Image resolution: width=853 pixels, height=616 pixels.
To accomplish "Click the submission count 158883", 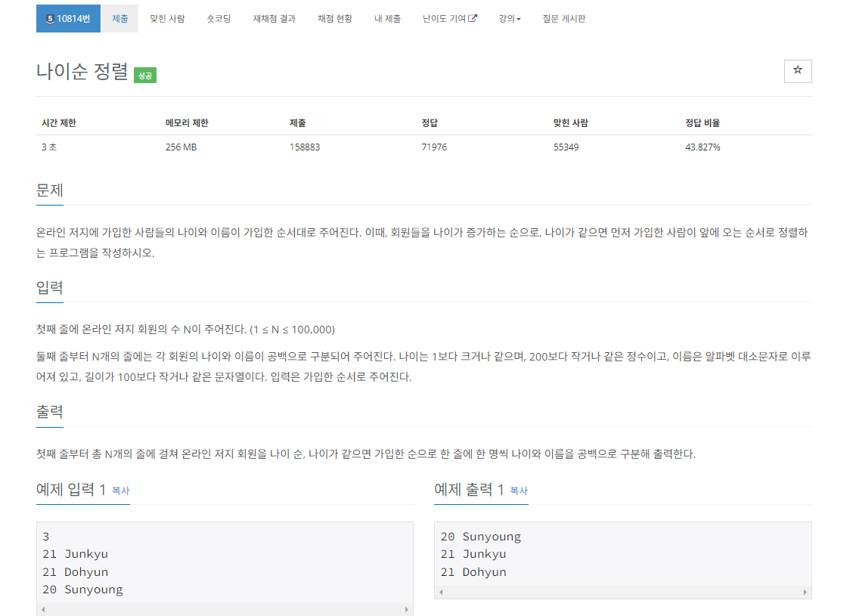I will [x=305, y=147].
